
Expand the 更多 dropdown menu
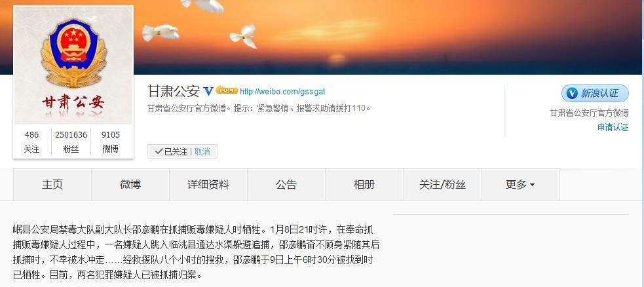tap(520, 185)
